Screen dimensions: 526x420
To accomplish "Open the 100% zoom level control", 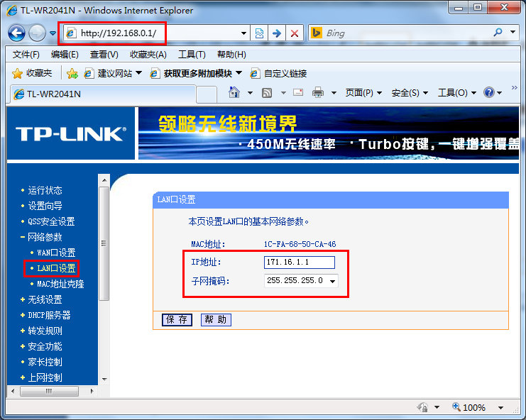I will click(x=478, y=407).
